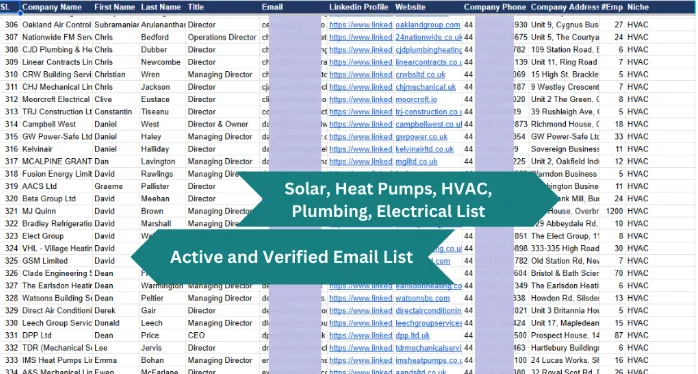Select address cell 'Richmond House'
698x374 pixels.
pyautogui.click(x=565, y=125)
